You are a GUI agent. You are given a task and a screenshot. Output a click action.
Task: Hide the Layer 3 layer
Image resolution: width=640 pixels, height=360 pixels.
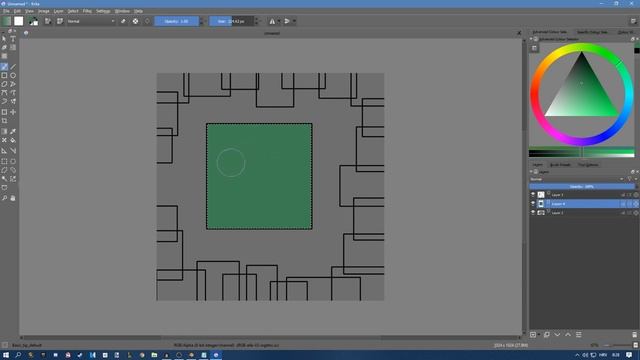pos(533,195)
